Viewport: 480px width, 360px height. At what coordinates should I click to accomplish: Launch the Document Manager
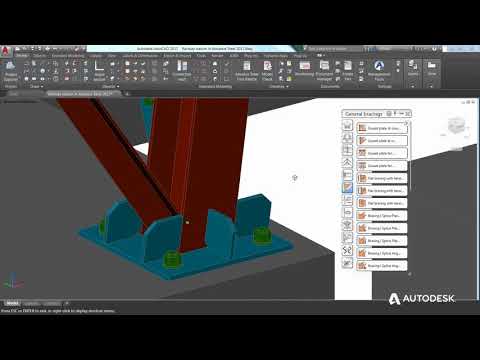click(x=324, y=71)
